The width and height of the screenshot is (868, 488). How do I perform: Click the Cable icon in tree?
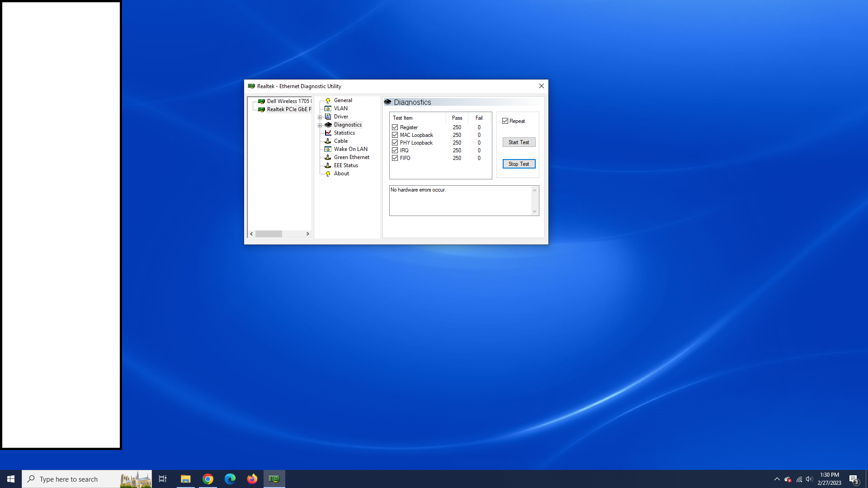pyautogui.click(x=328, y=141)
